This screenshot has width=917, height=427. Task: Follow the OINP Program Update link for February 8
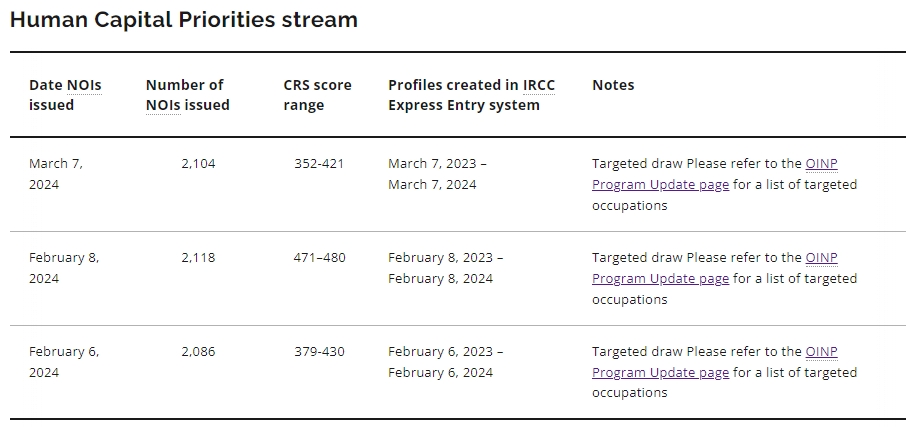click(660, 279)
